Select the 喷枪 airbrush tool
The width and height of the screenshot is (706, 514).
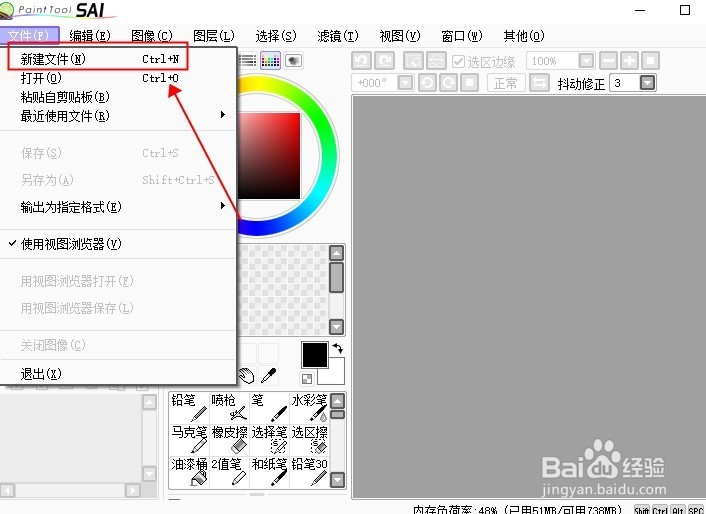pos(229,408)
